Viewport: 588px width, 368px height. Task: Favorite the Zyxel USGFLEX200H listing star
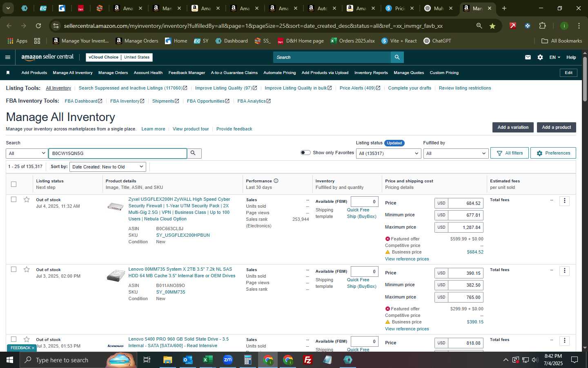click(x=27, y=200)
